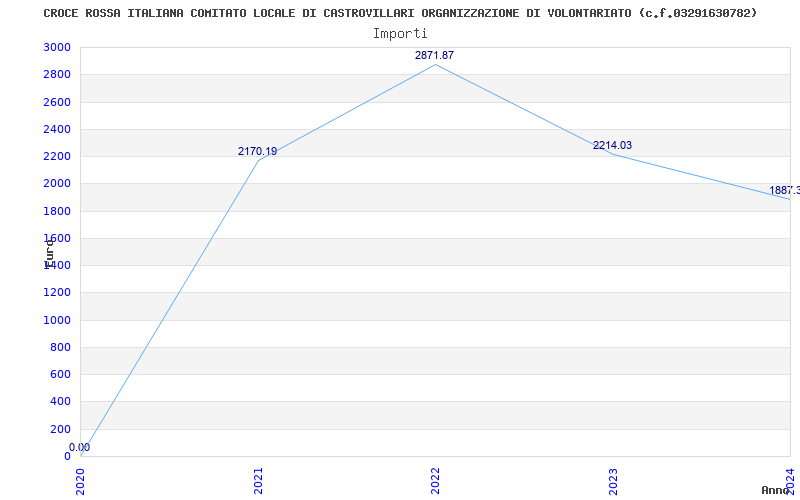Screen dimensions: 800x500
Task: Click the 1200 y-axis tick label
Action: [58, 293]
